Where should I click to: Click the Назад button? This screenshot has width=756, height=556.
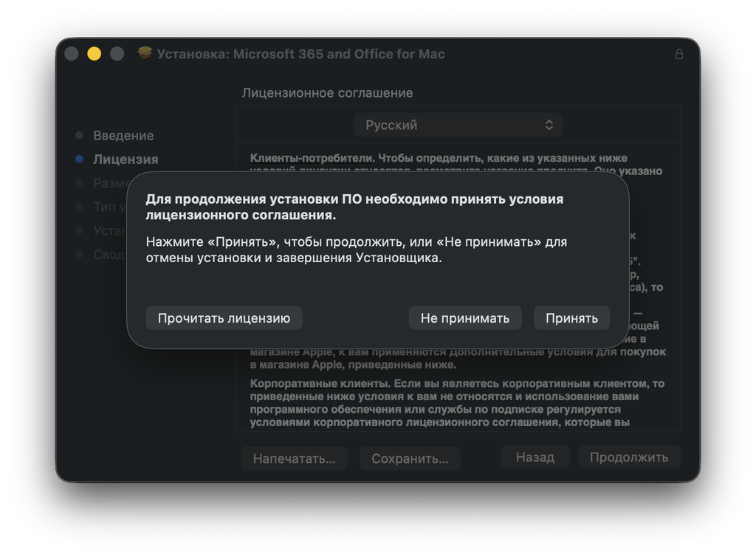[x=535, y=457]
